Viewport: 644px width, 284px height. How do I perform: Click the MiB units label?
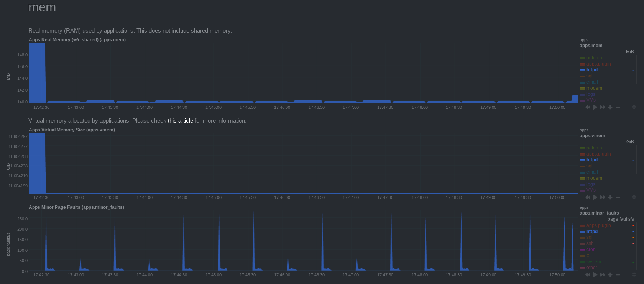(630, 52)
